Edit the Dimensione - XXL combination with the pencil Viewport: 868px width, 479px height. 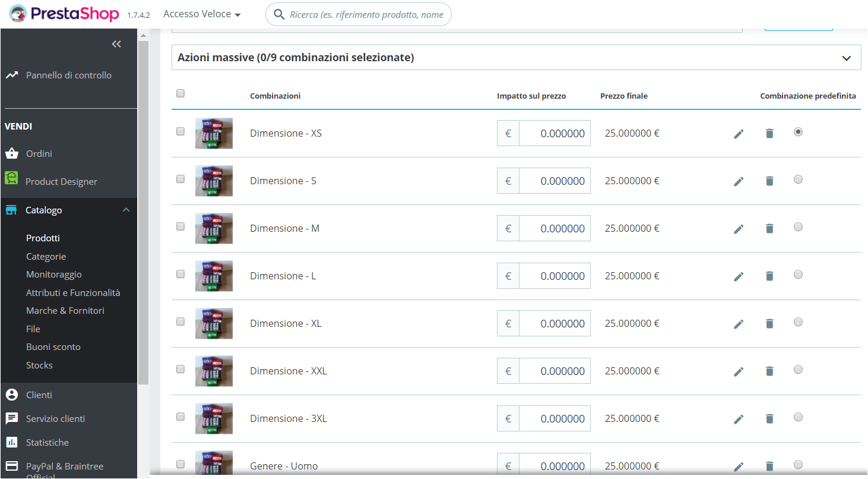[739, 371]
